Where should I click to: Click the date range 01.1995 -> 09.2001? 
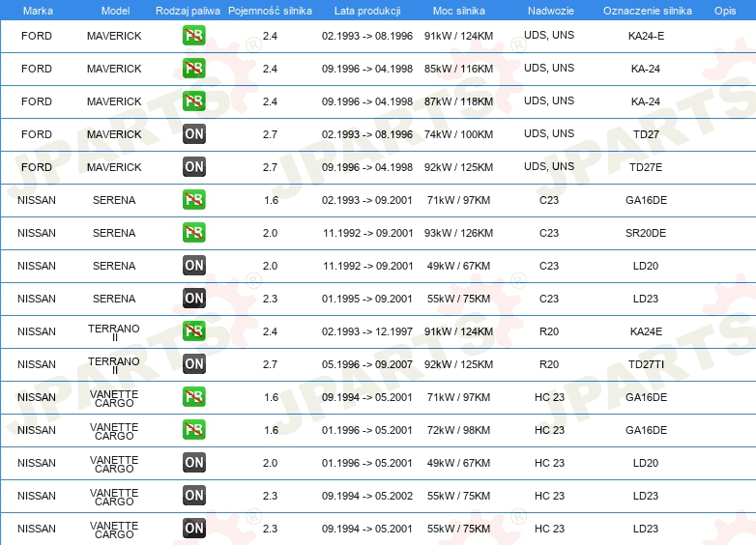(367, 299)
